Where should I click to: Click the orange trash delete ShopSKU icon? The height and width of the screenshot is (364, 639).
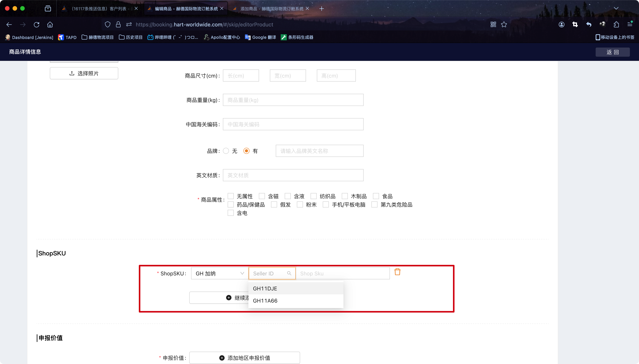click(x=397, y=272)
